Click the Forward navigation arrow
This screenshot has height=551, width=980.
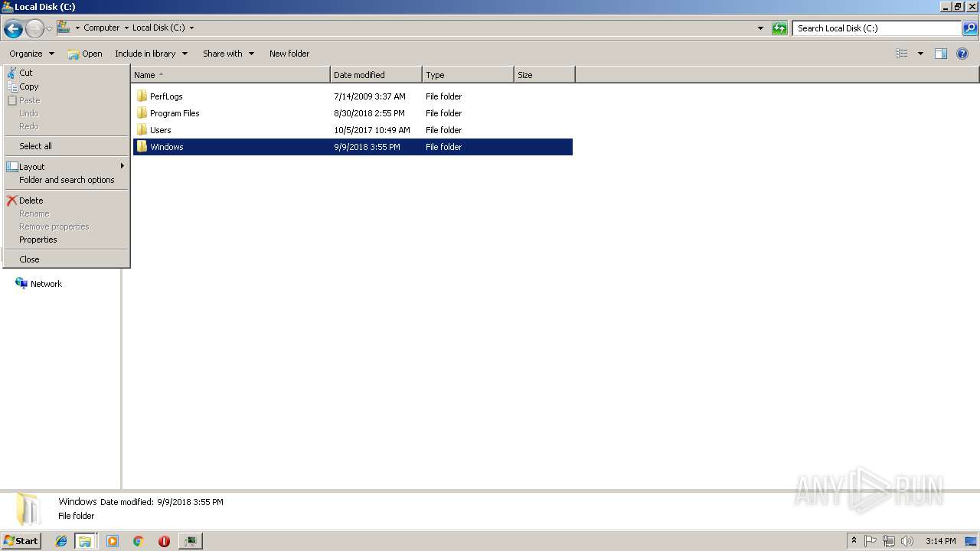click(34, 29)
